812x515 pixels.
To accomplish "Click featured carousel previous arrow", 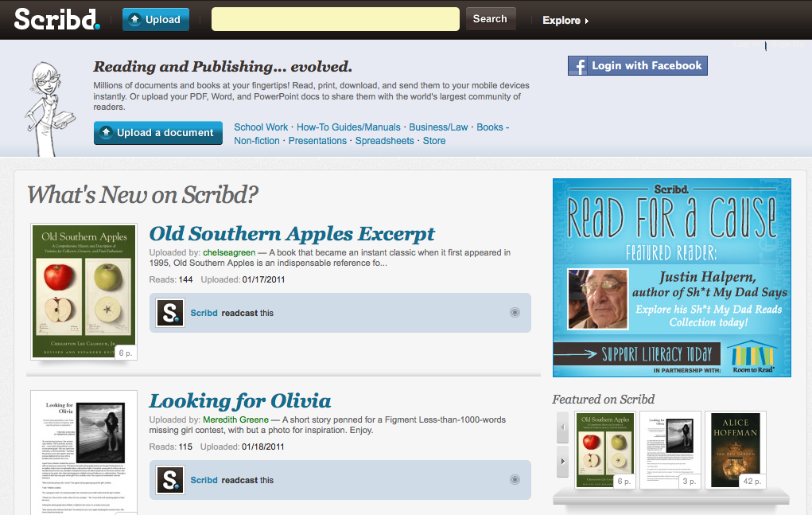I will pyautogui.click(x=563, y=427).
